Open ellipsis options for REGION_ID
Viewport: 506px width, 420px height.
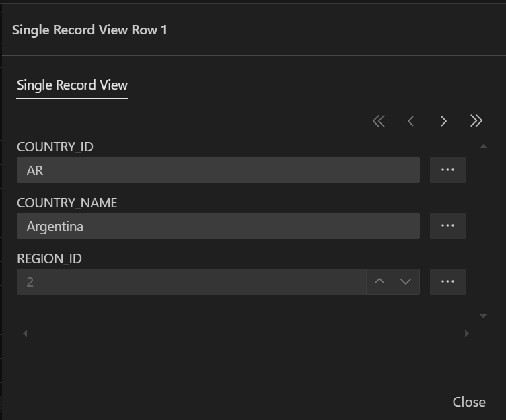point(448,282)
